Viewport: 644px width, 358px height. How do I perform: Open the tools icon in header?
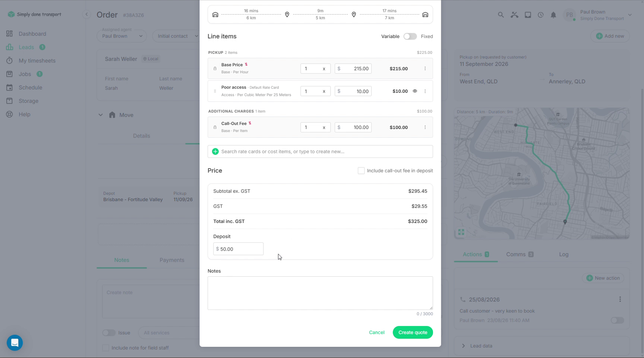pyautogui.click(x=514, y=15)
